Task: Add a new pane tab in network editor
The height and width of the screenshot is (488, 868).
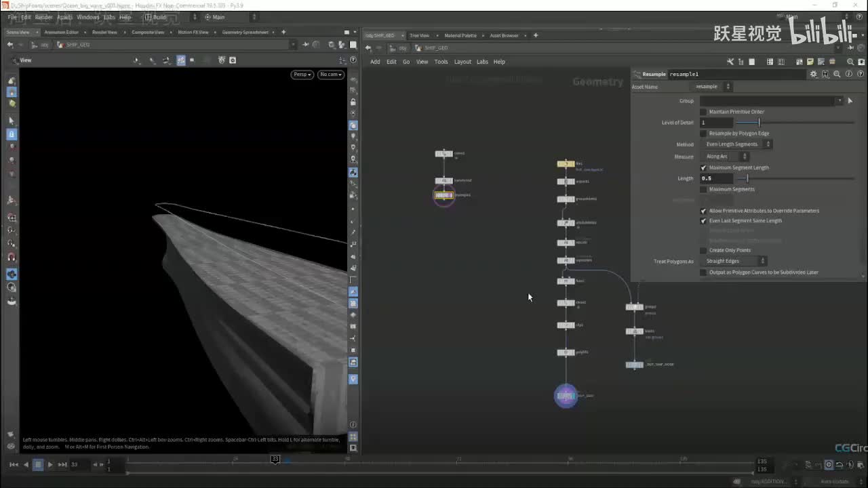Action: point(536,35)
